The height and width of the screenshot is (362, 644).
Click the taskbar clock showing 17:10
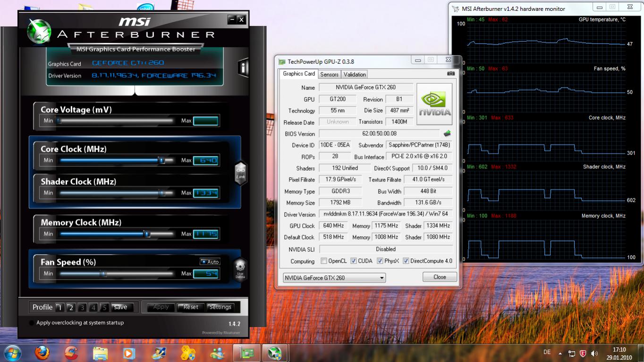pyautogui.click(x=619, y=353)
